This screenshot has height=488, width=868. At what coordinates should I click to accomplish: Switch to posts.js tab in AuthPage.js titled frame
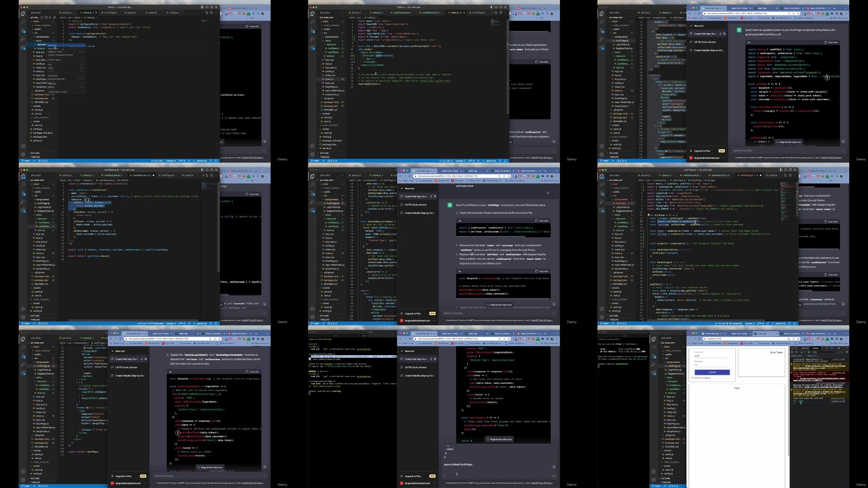coord(772,175)
